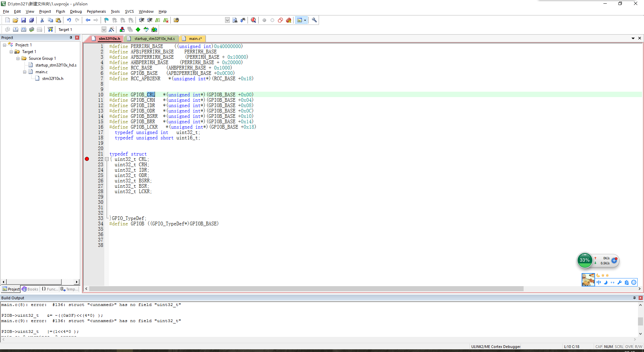Collapse the main.c tree node
Screen dimensions: 644x352
click(x=25, y=72)
